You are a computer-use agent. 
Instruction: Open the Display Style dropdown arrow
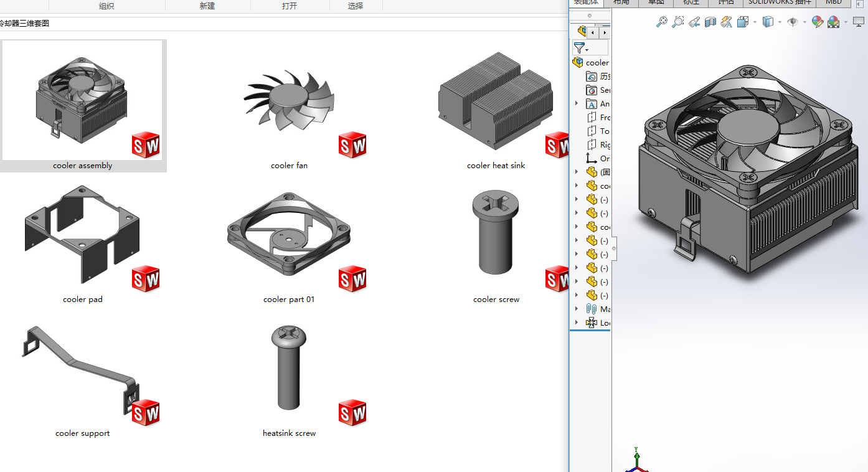(780, 22)
